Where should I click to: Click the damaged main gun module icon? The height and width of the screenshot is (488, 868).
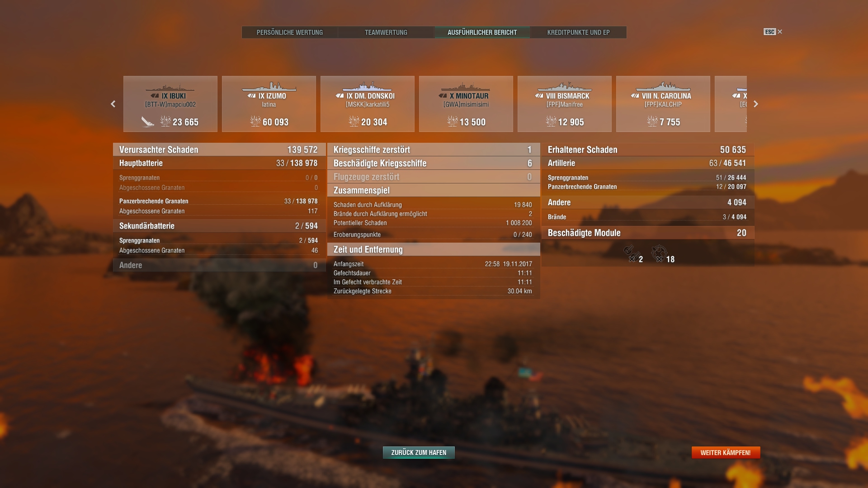[631, 253]
